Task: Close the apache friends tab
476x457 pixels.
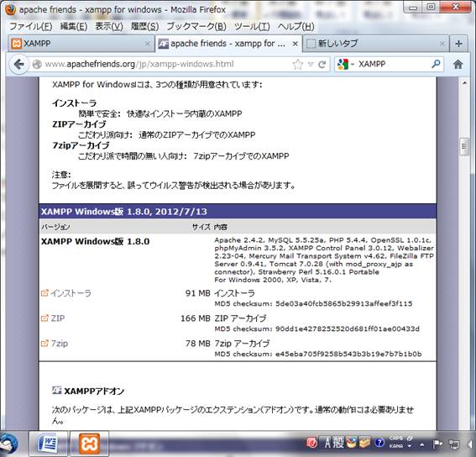Action: [x=295, y=44]
